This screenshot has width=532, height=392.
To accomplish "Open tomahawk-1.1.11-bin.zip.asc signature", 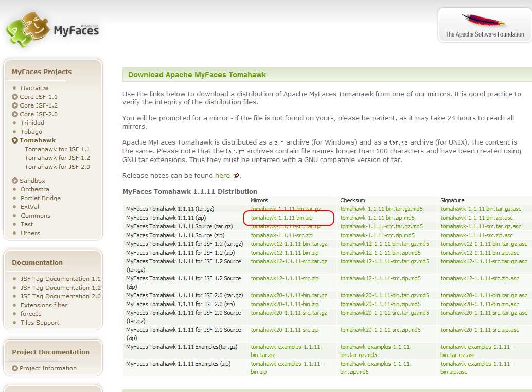I will (x=477, y=218).
